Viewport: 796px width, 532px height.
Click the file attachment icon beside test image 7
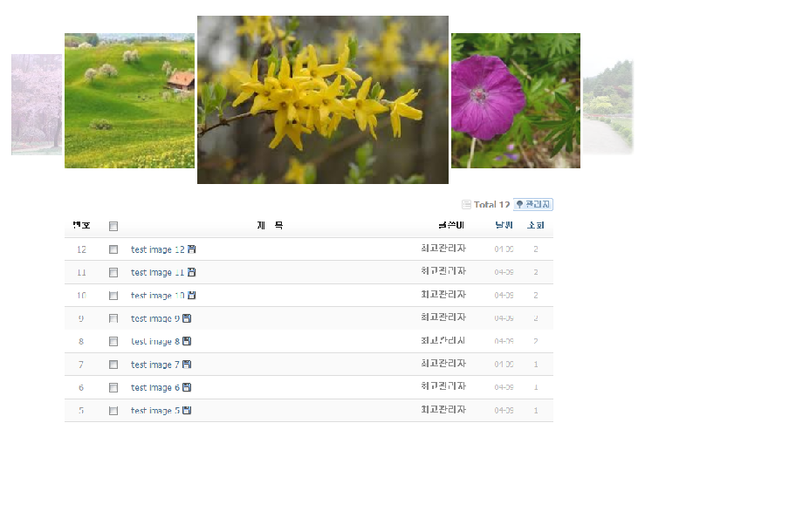[x=187, y=365]
